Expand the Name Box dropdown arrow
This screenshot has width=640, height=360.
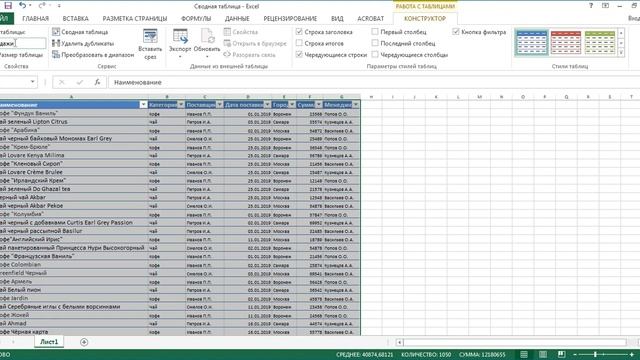click(x=32, y=82)
